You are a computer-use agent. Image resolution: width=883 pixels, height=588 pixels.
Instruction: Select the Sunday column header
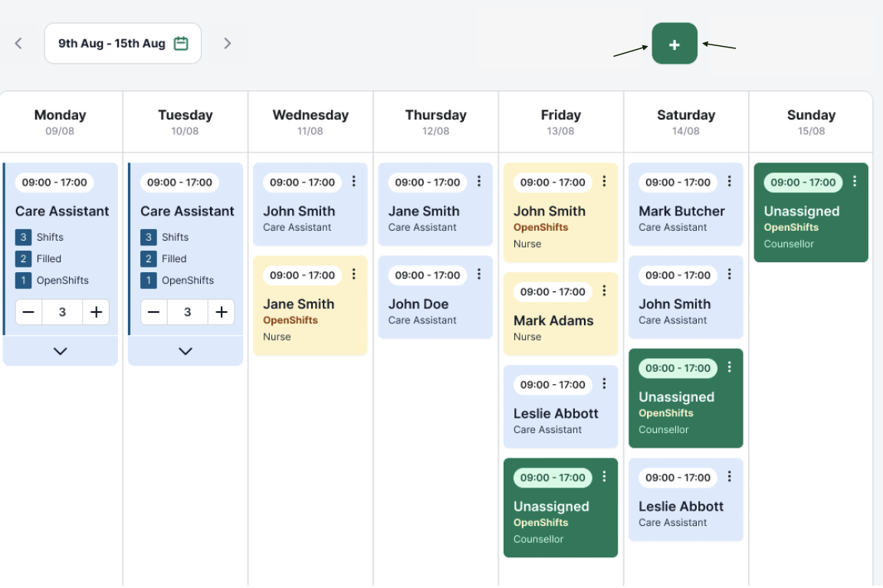811,122
